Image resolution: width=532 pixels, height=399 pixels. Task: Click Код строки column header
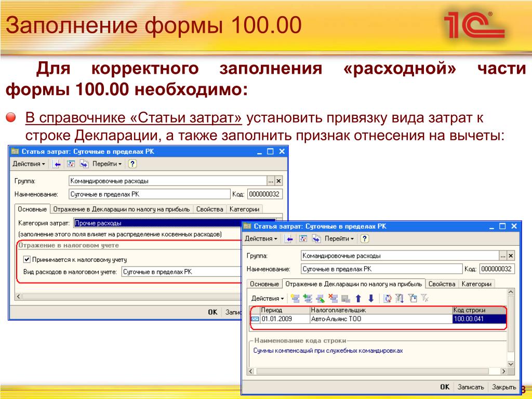(479, 310)
